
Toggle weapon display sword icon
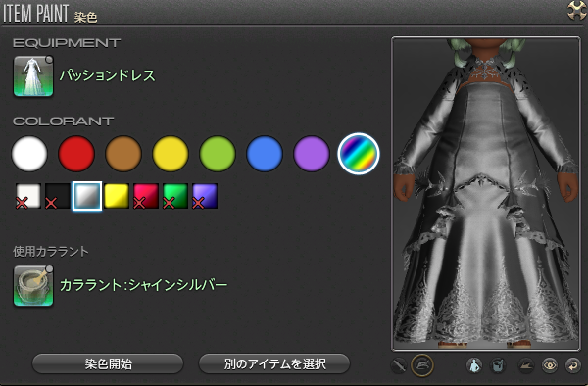[398, 365]
